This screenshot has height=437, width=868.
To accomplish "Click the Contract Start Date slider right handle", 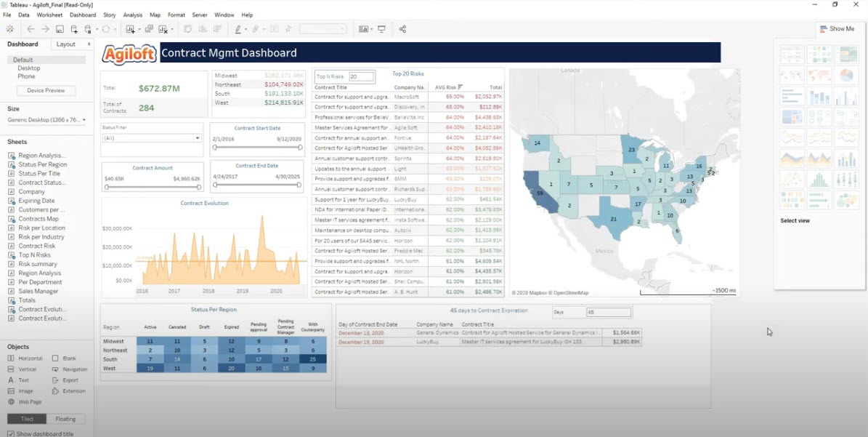I will 301,148.
